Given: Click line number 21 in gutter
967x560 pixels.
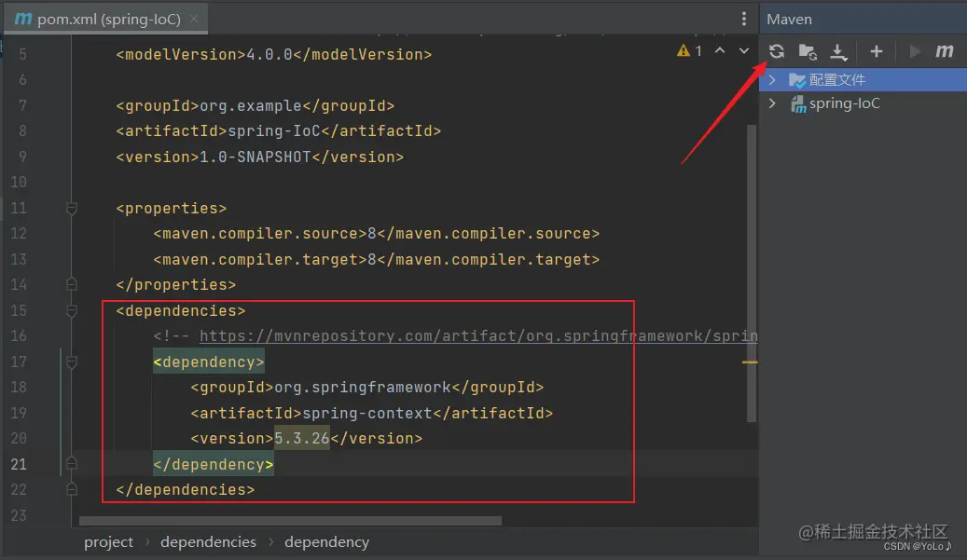Looking at the screenshot, I should (19, 464).
